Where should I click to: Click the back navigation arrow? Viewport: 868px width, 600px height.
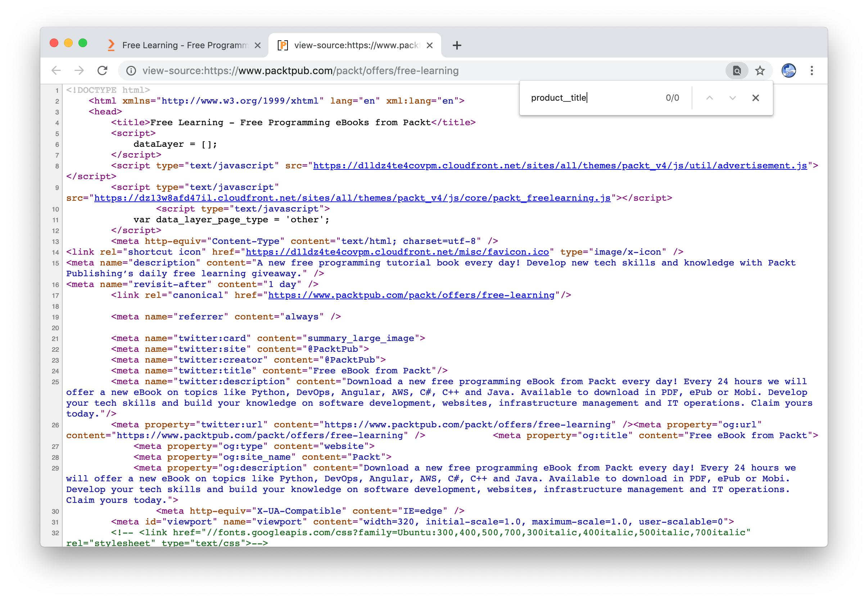tap(56, 70)
